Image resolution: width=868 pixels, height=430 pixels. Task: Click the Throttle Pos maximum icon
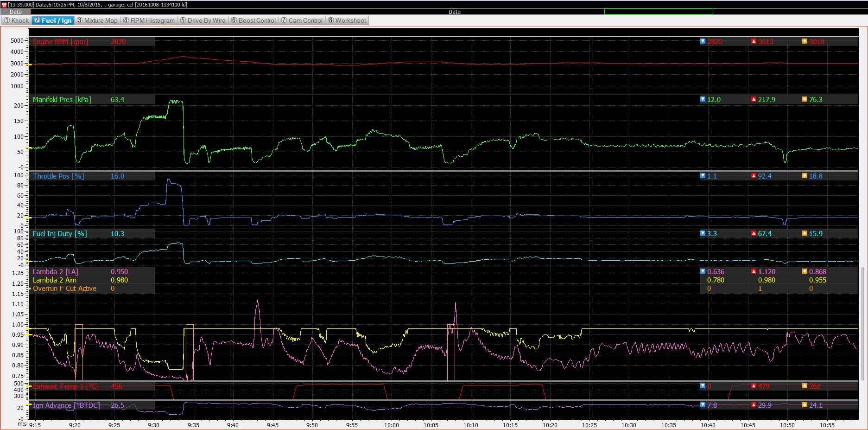click(x=754, y=176)
